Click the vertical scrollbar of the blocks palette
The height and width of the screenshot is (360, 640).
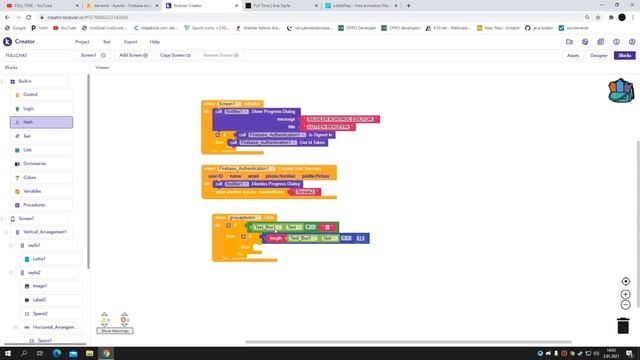point(88,171)
